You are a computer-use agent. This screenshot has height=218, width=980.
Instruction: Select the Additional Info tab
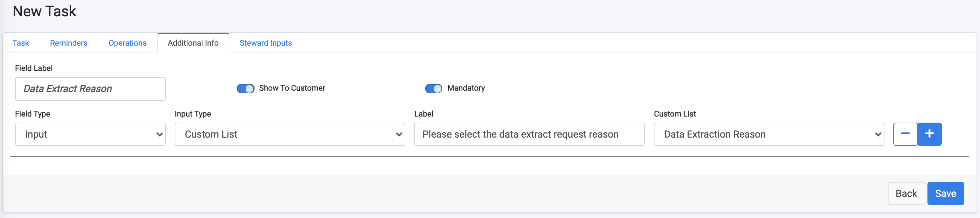point(193,43)
